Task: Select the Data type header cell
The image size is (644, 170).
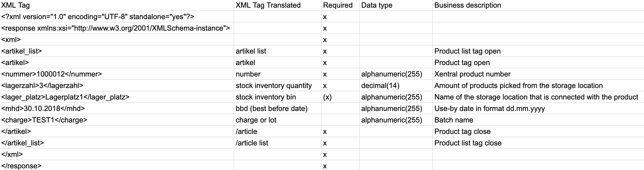Action: (x=377, y=5)
